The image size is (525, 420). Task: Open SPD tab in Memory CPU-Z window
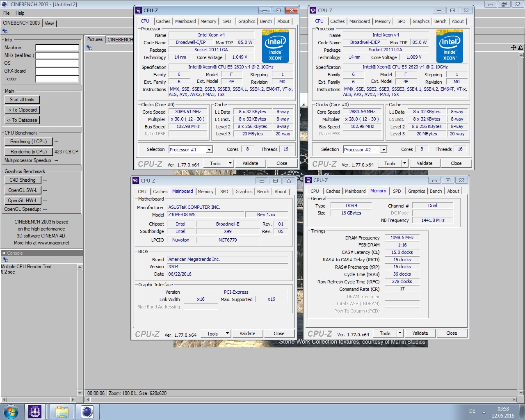click(x=397, y=191)
